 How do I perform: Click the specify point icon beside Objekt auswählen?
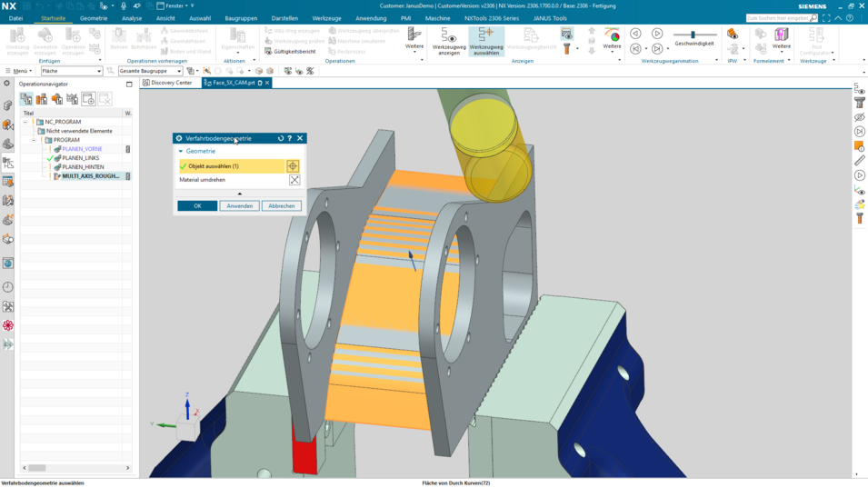coord(293,166)
